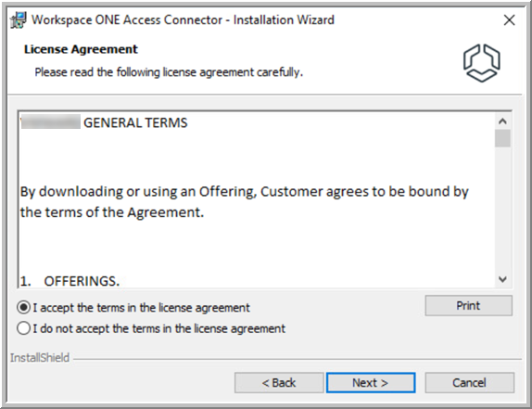The height and width of the screenshot is (409, 532).
Task: Click the window title bar text
Action: 183,20
